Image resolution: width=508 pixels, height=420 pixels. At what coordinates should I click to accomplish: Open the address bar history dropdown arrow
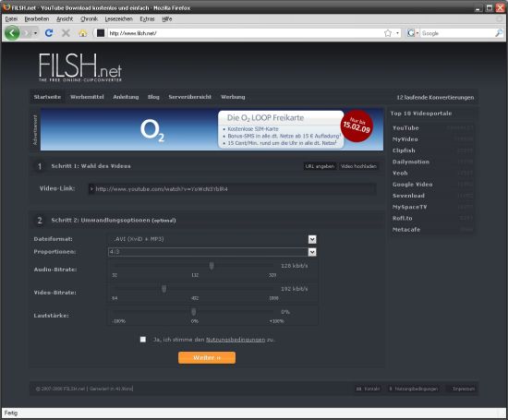[397, 33]
